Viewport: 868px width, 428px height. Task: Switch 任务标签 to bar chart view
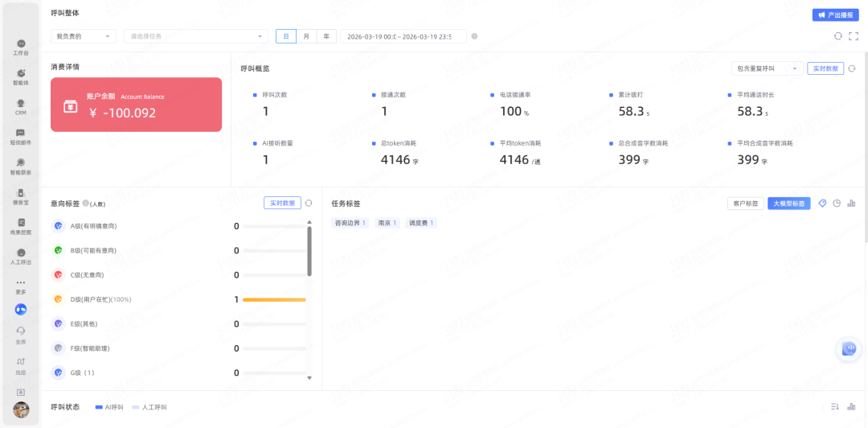851,204
